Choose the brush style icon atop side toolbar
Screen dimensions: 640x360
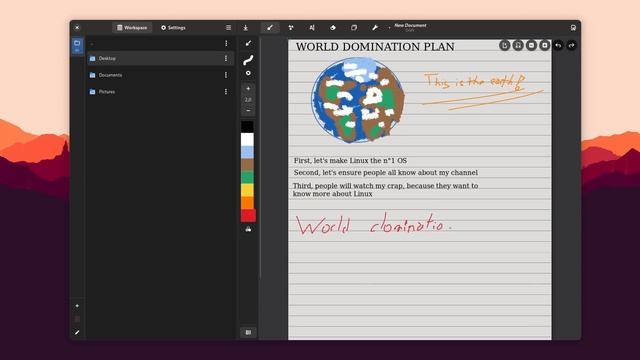[x=248, y=43]
